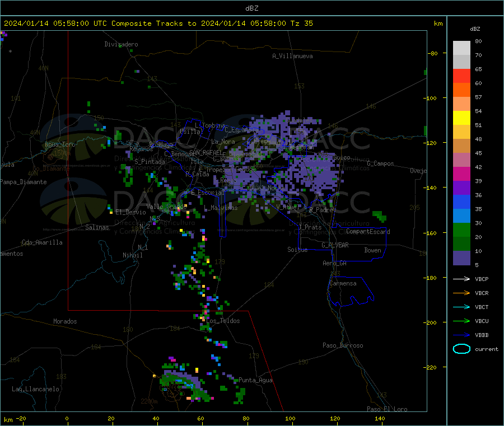Select the 42 dBZ magenta color swatch
The height and width of the screenshot is (426, 504).
point(461,174)
